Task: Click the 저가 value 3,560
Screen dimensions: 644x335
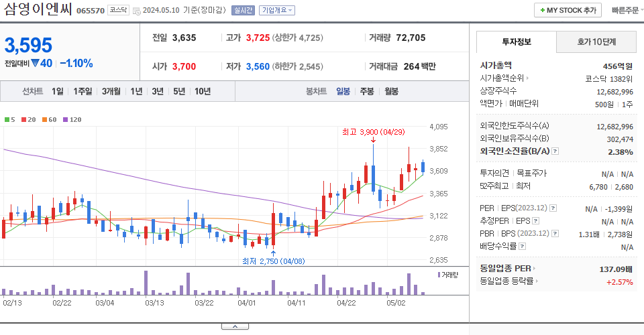Action: [258, 66]
